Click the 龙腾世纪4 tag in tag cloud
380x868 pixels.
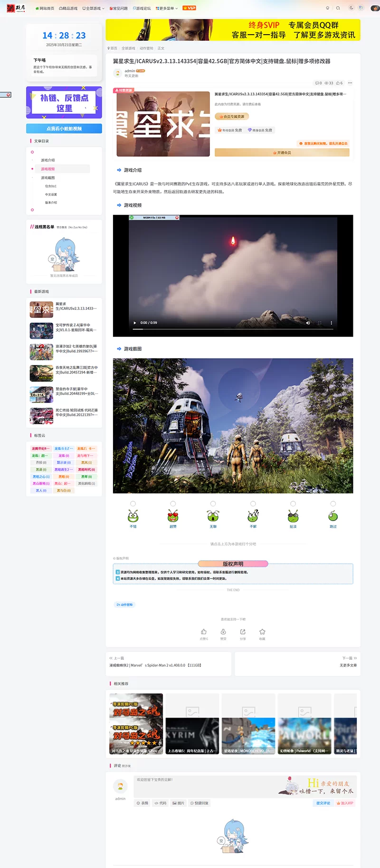[40, 448]
